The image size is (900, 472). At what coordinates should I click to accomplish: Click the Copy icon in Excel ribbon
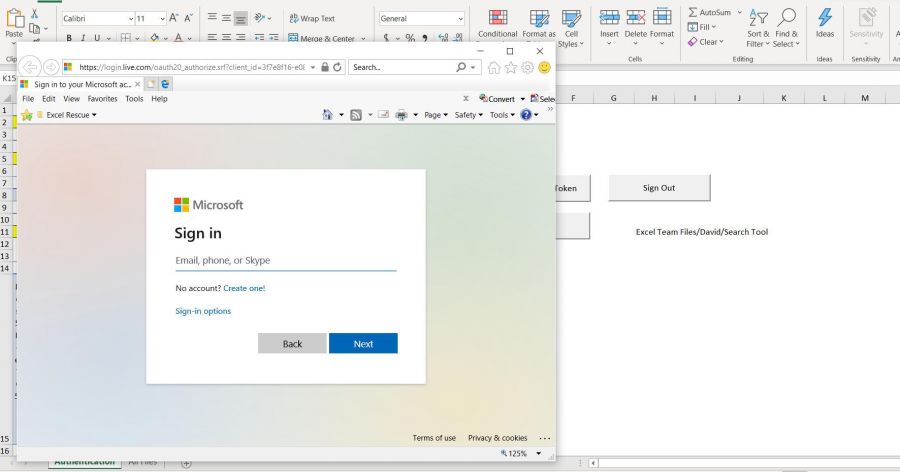click(34, 28)
